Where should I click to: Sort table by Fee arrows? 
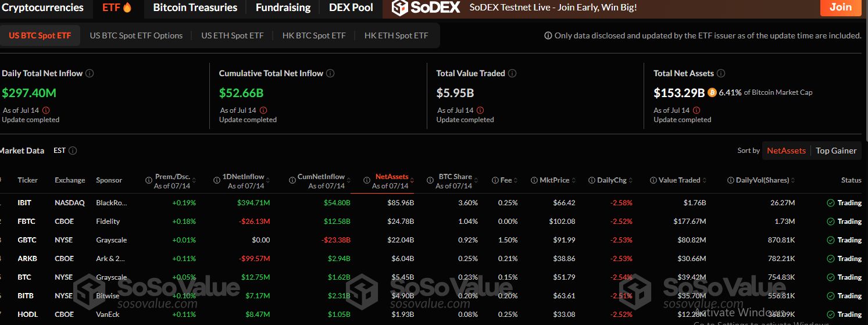coord(516,180)
